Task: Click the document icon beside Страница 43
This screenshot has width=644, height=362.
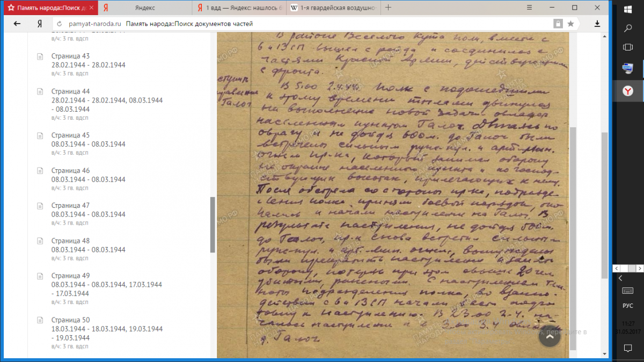Action: point(39,56)
